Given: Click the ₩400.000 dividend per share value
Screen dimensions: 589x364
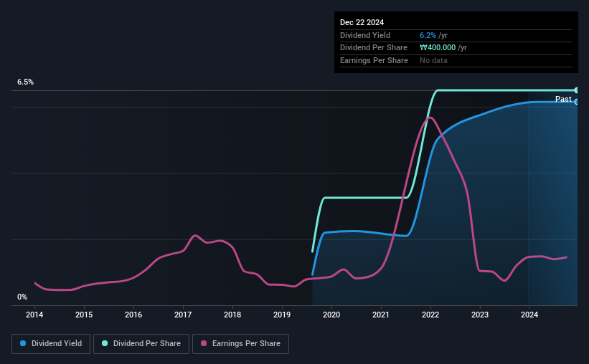Looking at the screenshot, I should click(x=438, y=48).
